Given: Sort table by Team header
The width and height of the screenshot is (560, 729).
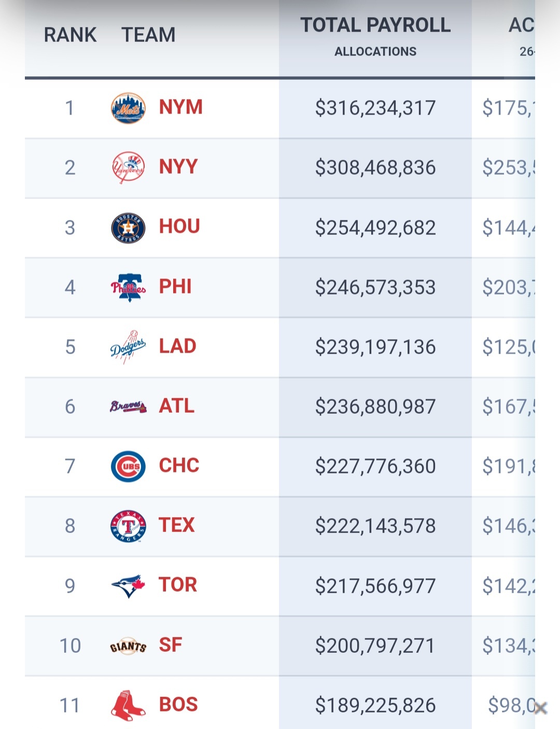Looking at the screenshot, I should pos(148,35).
